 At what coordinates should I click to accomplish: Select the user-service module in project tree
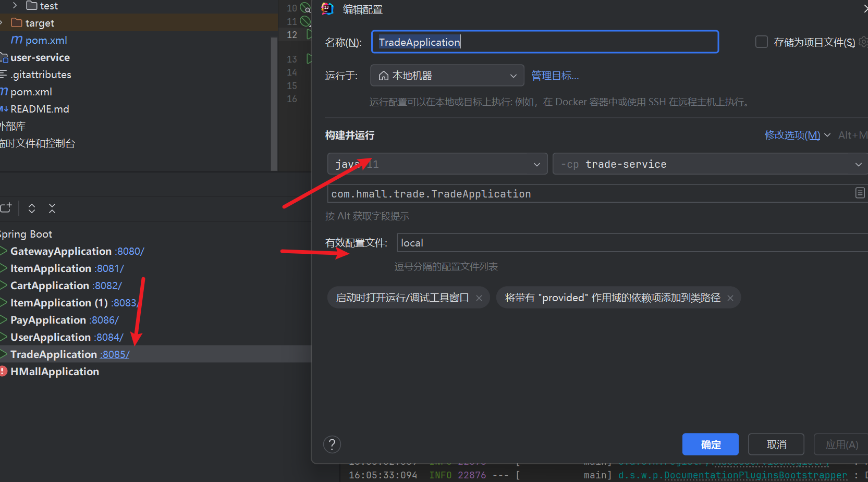pyautogui.click(x=40, y=57)
